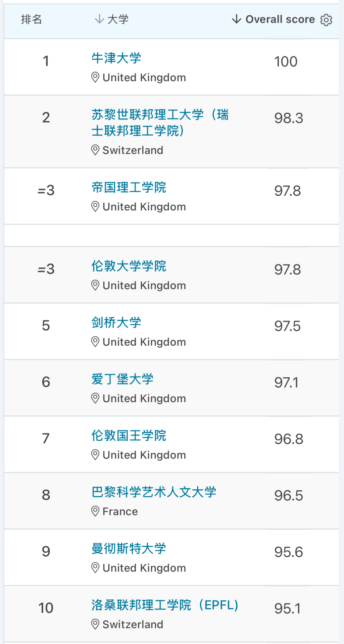This screenshot has height=644, width=344.
Task: Sort universities by 大学 name header
Action: [118, 19]
